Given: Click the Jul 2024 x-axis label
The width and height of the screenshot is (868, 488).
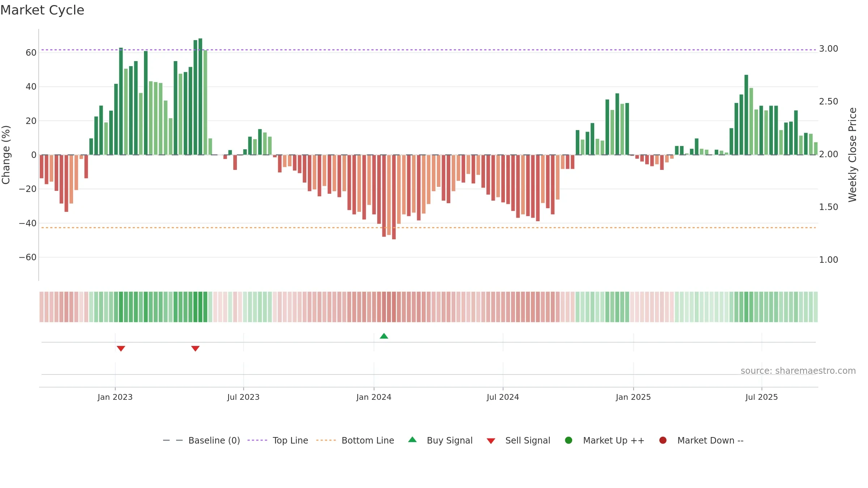Looking at the screenshot, I should click(x=503, y=397).
